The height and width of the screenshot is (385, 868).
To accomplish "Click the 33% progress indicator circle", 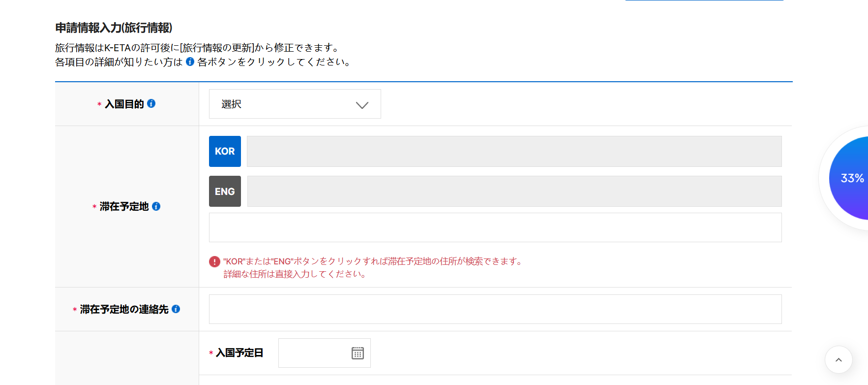I will pyautogui.click(x=850, y=178).
